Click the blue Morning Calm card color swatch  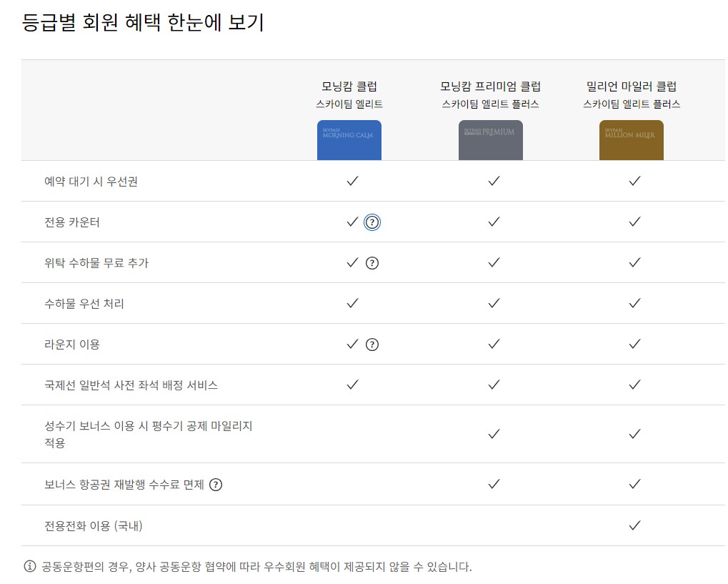(x=349, y=140)
